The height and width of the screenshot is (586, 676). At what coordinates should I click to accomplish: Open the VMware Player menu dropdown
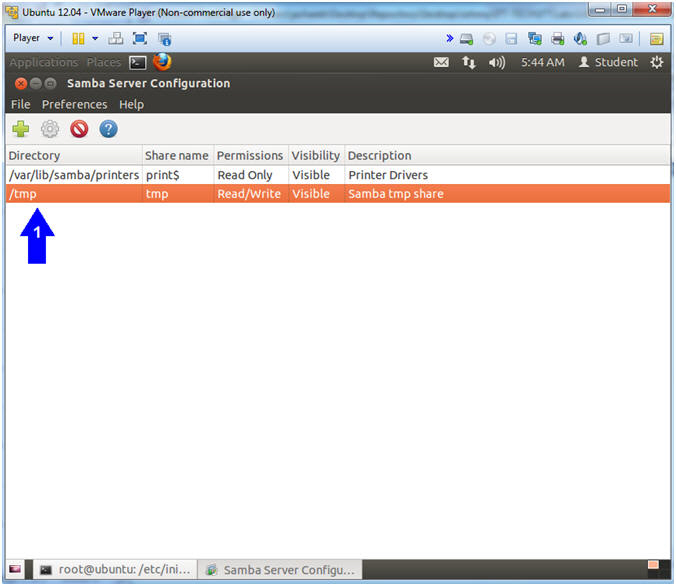click(x=33, y=38)
